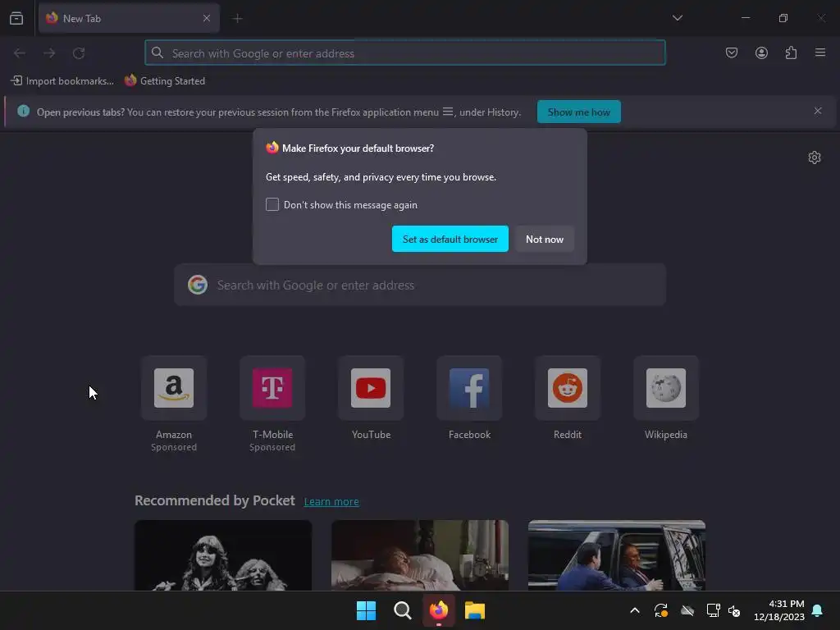Open a new tab with plus button

pos(237,18)
